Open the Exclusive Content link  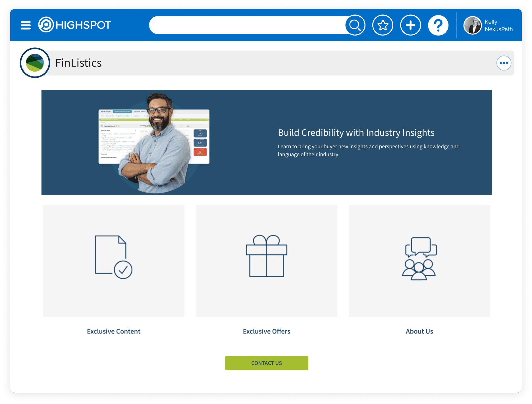pyautogui.click(x=113, y=331)
